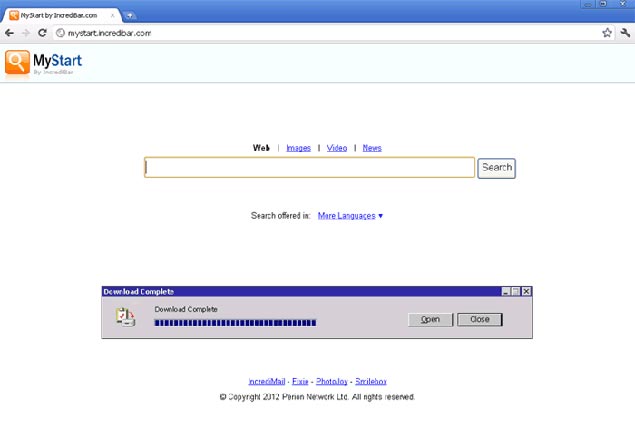635x428 pixels.
Task: Minimize the browser window
Action: point(588,4)
